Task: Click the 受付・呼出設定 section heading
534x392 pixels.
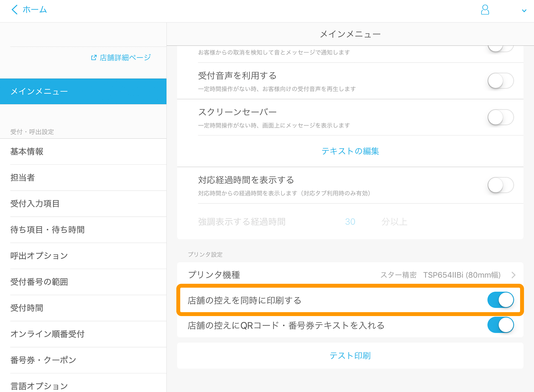Action: pos(32,132)
